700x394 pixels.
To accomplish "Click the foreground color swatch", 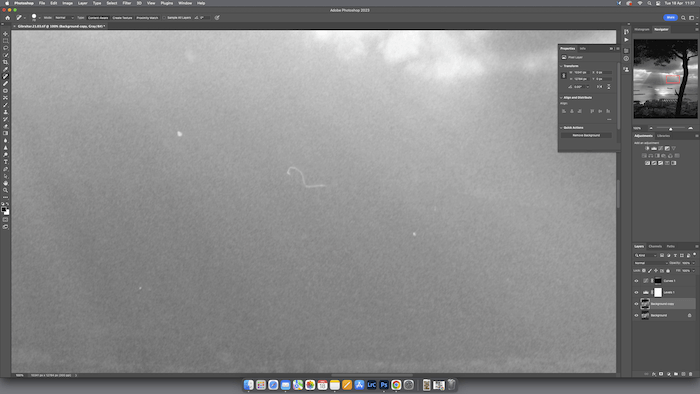I will (4, 209).
